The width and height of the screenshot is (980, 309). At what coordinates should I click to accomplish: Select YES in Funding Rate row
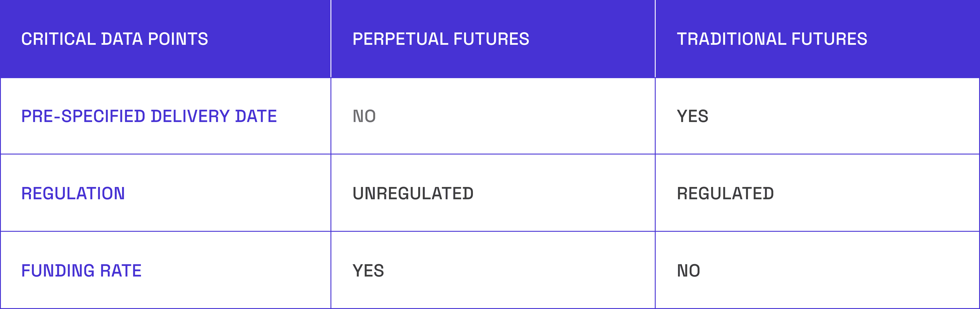[368, 271]
